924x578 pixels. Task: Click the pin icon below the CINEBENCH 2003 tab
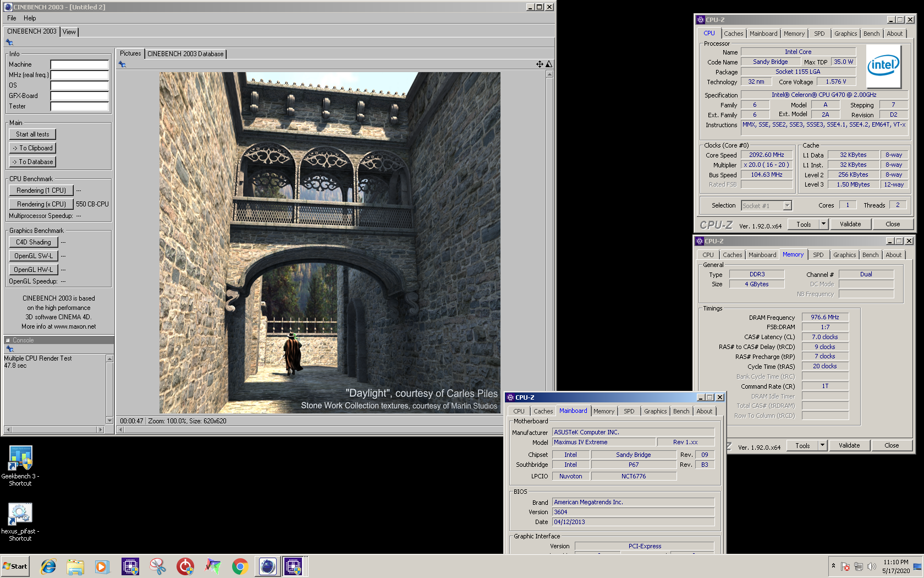[x=9, y=42]
